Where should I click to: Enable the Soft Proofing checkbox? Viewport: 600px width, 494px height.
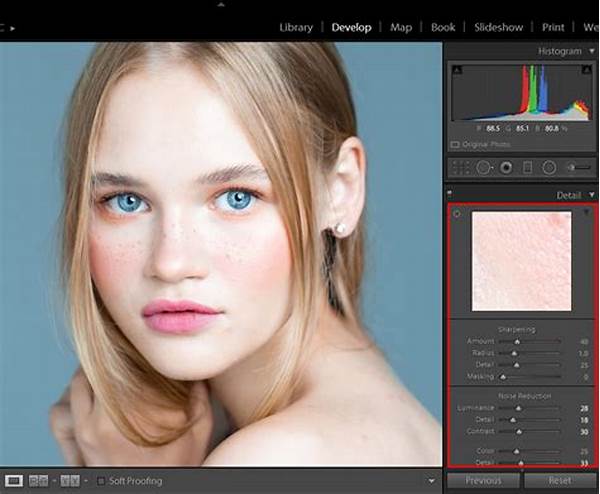pyautogui.click(x=100, y=481)
